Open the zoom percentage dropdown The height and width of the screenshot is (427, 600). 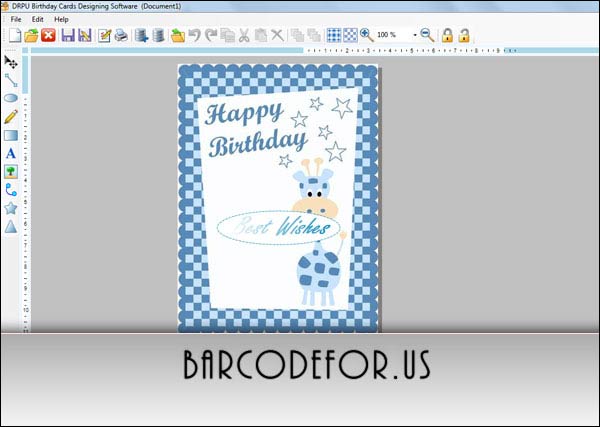coord(411,36)
